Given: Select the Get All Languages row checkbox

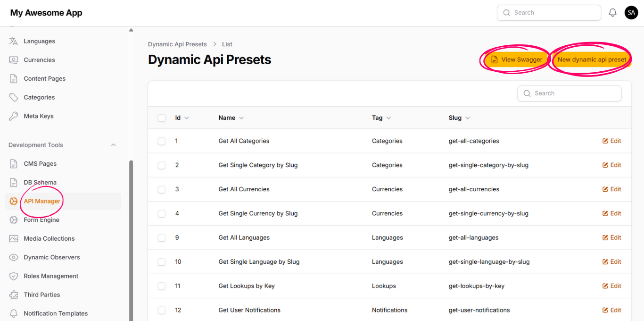Looking at the screenshot, I should point(162,238).
